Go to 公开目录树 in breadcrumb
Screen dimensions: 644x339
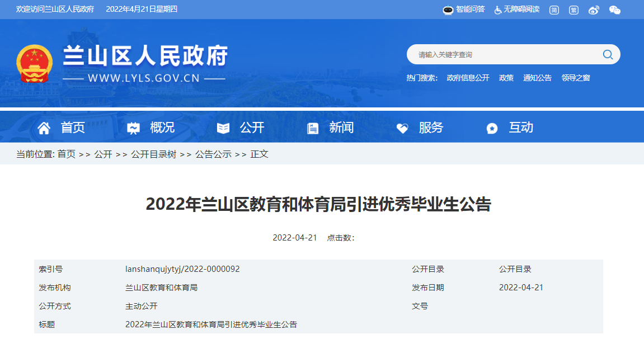[x=154, y=154]
